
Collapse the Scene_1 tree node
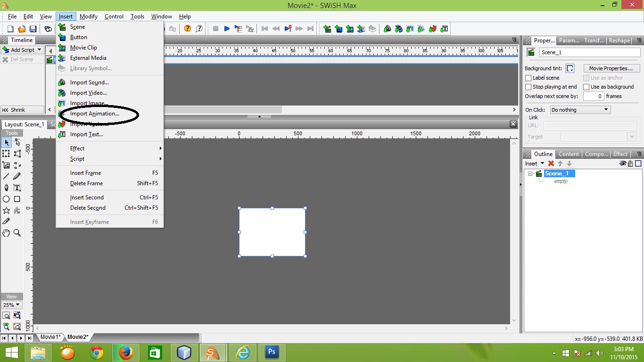point(530,174)
